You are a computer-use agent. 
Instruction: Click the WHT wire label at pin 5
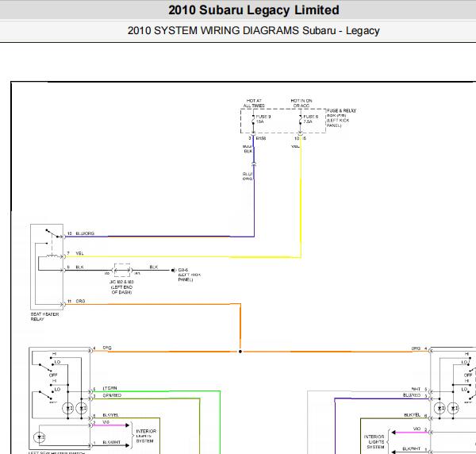click(416, 389)
